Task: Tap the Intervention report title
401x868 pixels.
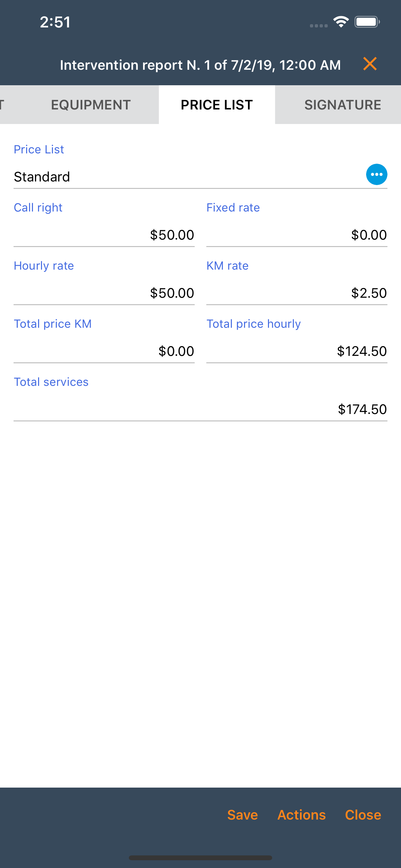Action: point(200,65)
